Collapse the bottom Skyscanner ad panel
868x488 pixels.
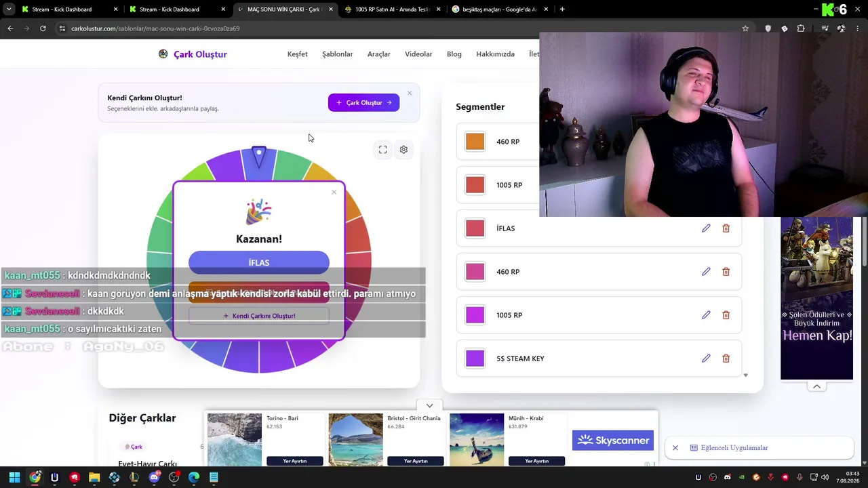point(429,405)
